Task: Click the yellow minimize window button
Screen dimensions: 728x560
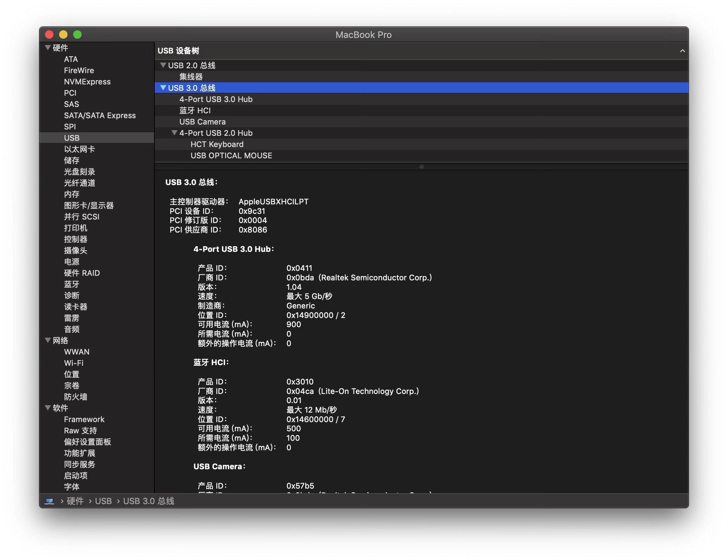Action: pos(63,34)
